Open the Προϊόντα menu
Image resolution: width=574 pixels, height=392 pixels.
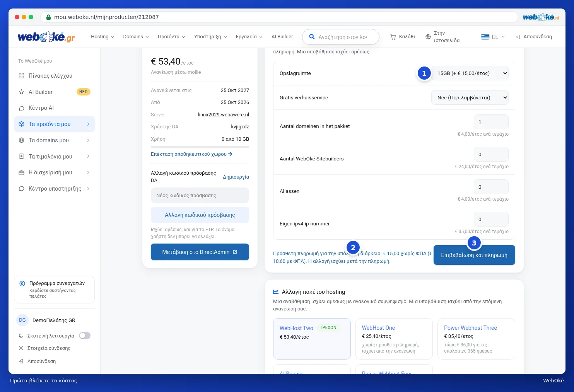coord(171,37)
